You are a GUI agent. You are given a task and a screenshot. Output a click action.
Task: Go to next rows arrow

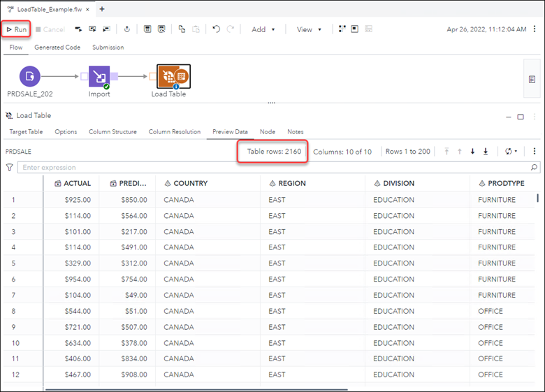pyautogui.click(x=473, y=151)
